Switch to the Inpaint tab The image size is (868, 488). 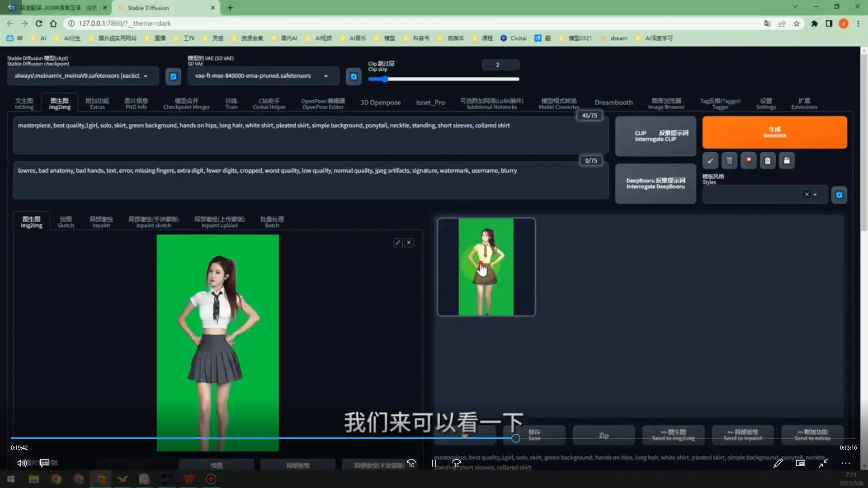[x=100, y=221]
